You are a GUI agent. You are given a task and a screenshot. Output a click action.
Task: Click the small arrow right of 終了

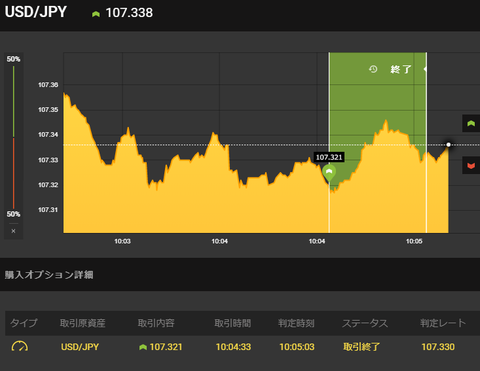tap(425, 69)
